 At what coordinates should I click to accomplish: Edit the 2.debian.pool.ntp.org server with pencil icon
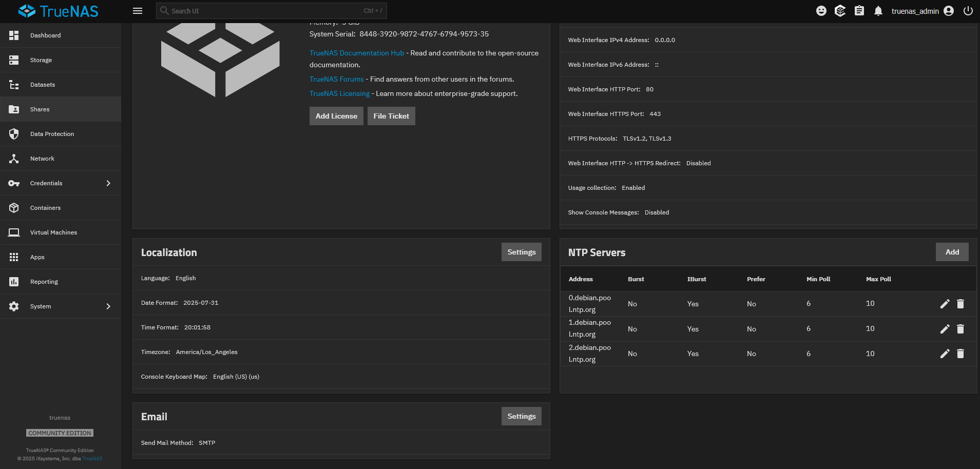[x=945, y=354]
